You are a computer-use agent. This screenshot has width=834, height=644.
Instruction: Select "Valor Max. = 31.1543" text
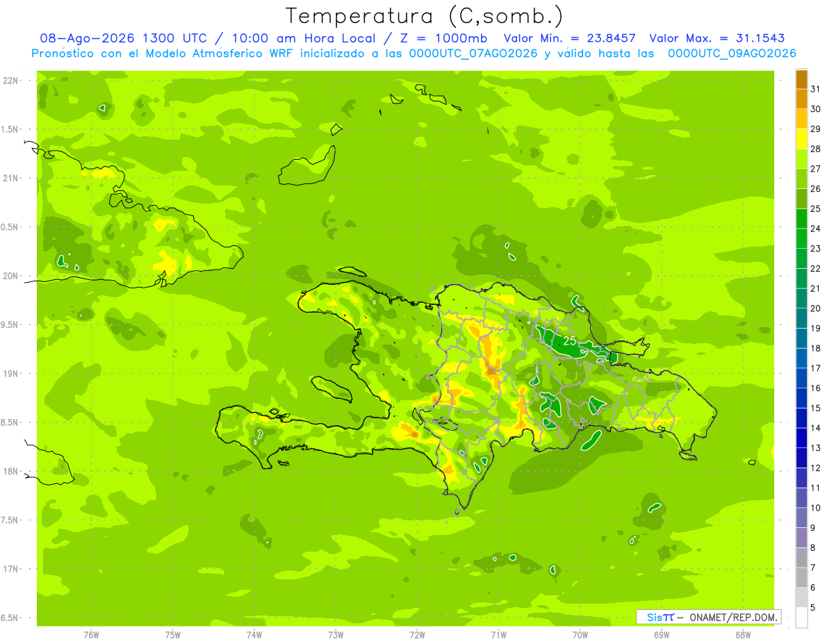coord(721,38)
